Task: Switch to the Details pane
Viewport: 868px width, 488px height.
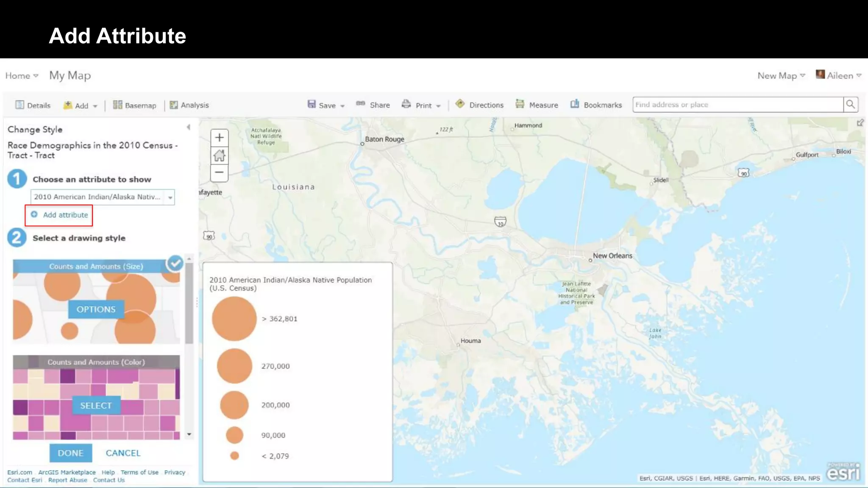Action: pyautogui.click(x=33, y=105)
